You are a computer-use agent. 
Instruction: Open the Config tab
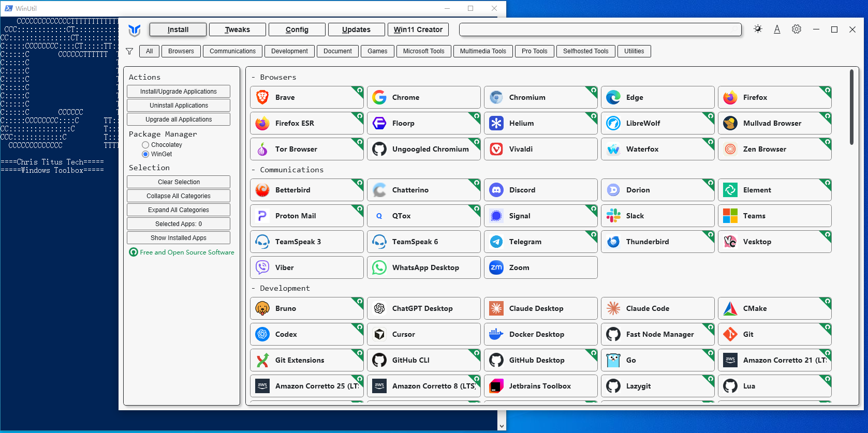click(297, 29)
